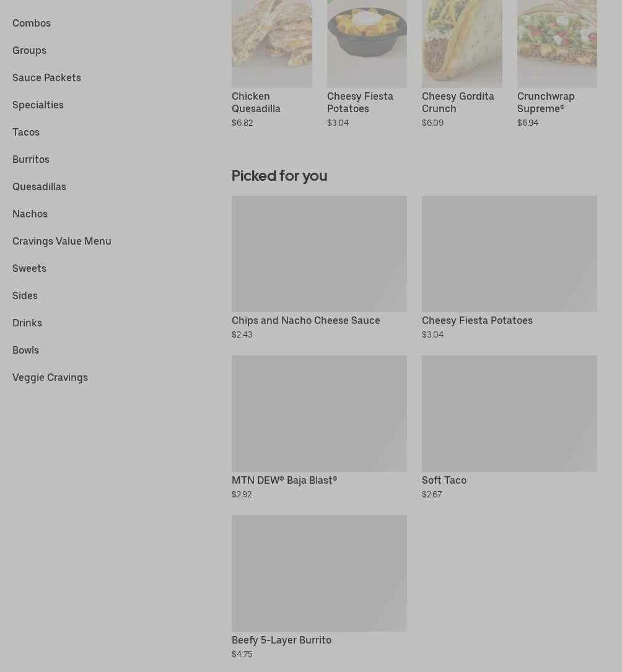
Task: Open the Cheesy Gordita Crunch image
Action: coord(462,43)
